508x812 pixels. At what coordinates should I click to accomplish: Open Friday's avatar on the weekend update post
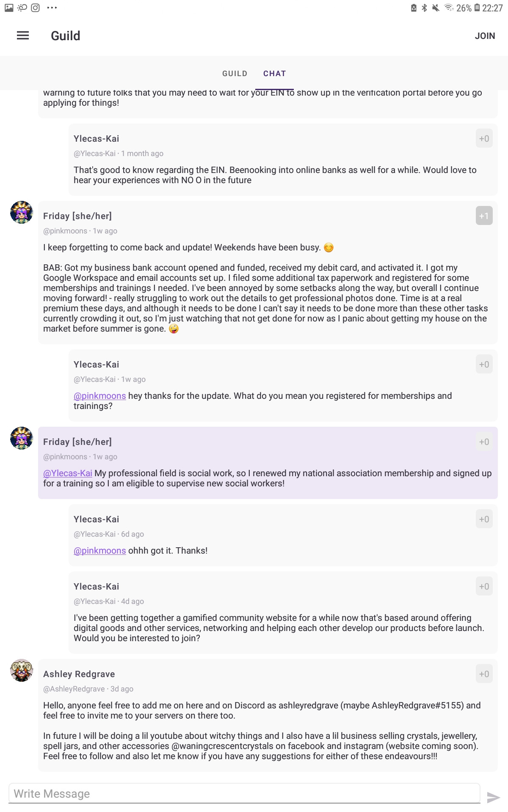(x=22, y=212)
